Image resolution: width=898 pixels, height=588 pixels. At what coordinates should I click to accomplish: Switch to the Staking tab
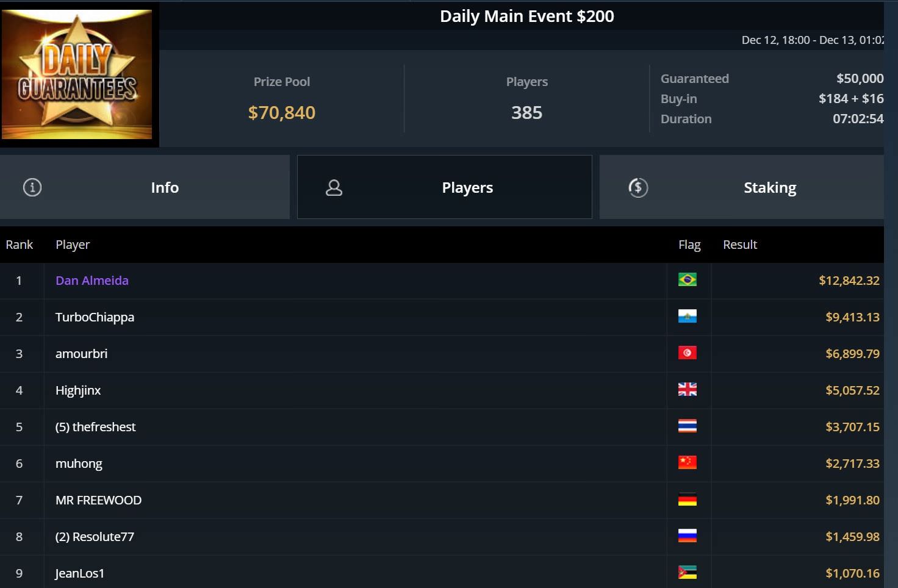tap(769, 187)
